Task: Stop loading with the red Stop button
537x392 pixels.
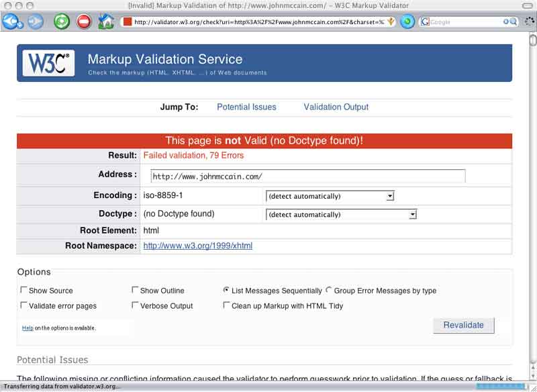Action: (x=84, y=21)
